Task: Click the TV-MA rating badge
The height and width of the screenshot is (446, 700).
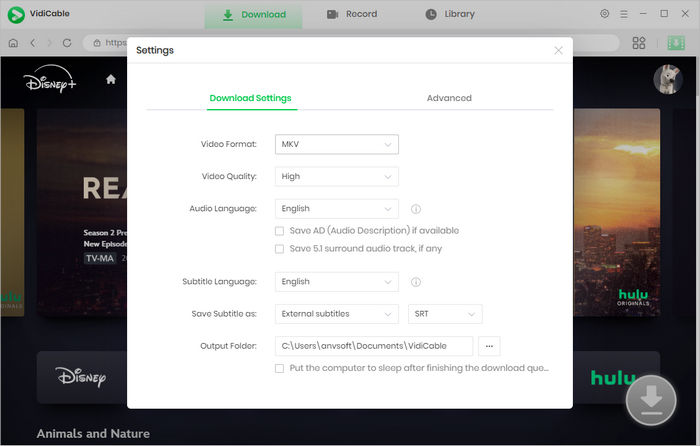Action: (100, 258)
